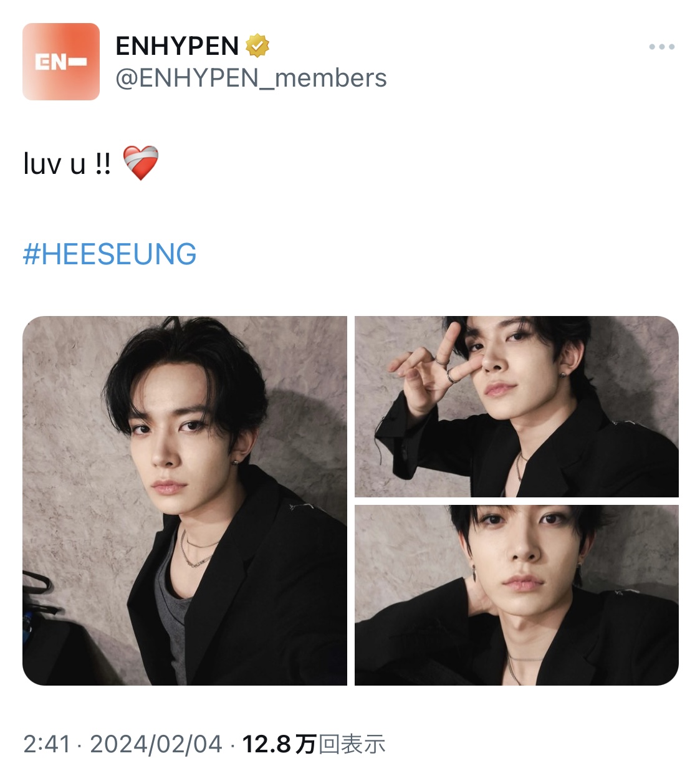Open the three-dot more options menu
Image resolution: width=700 pixels, height=776 pixels.
[x=661, y=47]
